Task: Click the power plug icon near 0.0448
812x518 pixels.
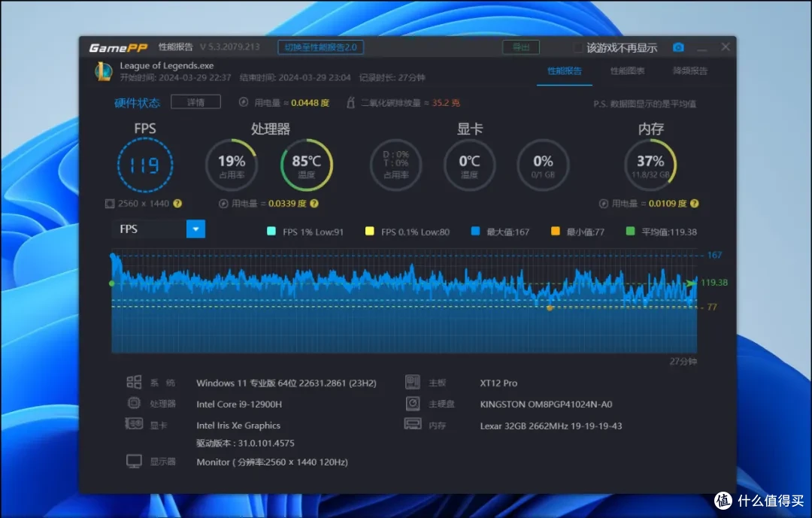Action: [x=244, y=102]
